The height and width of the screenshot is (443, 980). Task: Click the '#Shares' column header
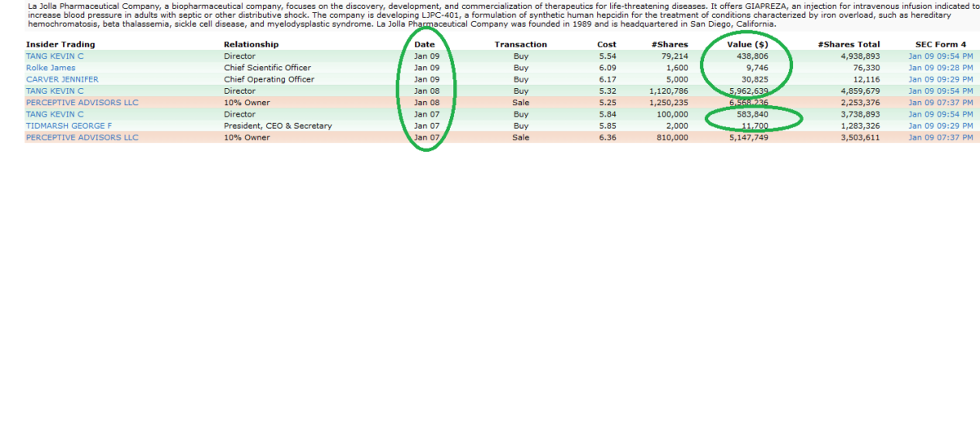coord(670,44)
